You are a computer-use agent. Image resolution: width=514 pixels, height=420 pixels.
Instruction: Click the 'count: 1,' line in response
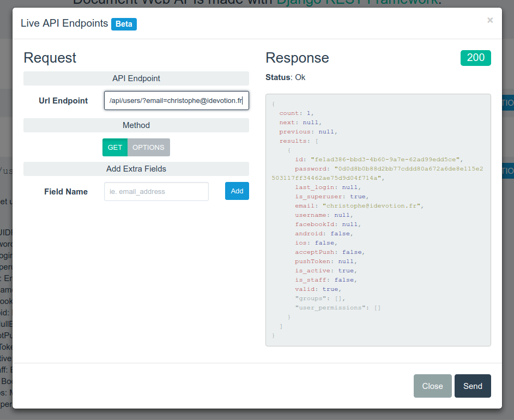(x=297, y=113)
